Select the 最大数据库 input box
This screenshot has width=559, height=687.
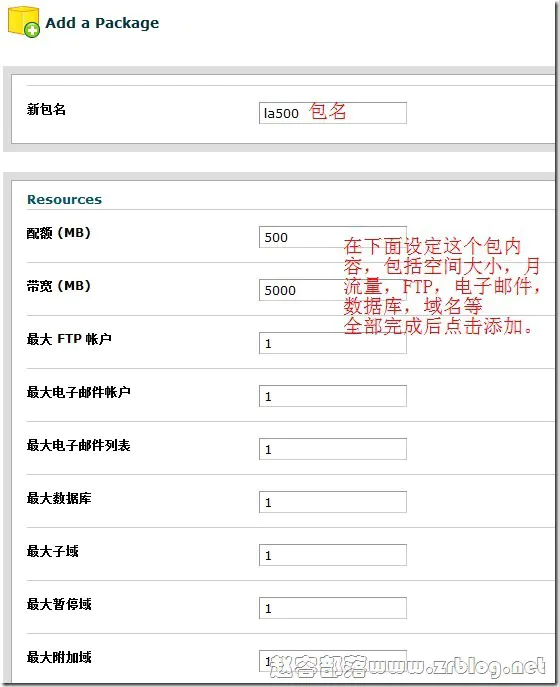[x=333, y=502]
